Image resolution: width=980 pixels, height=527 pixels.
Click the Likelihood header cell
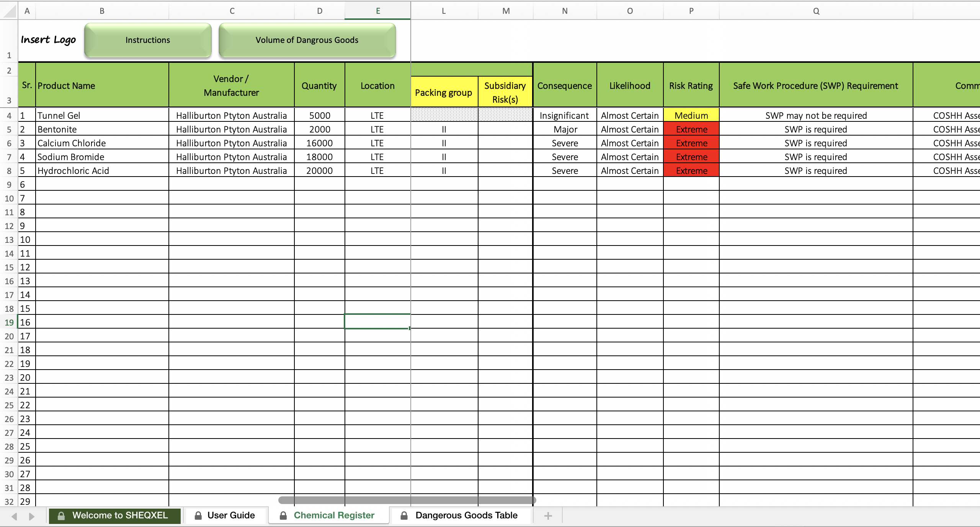[630, 85]
